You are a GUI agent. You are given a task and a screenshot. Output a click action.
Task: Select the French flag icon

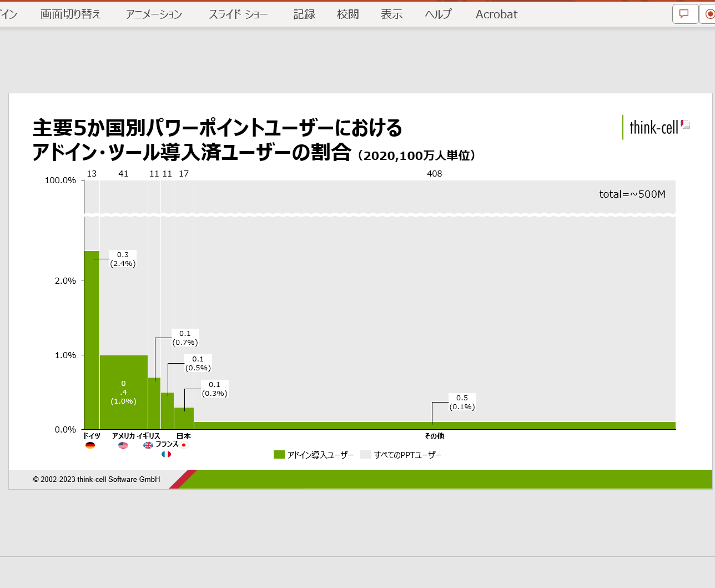(166, 454)
